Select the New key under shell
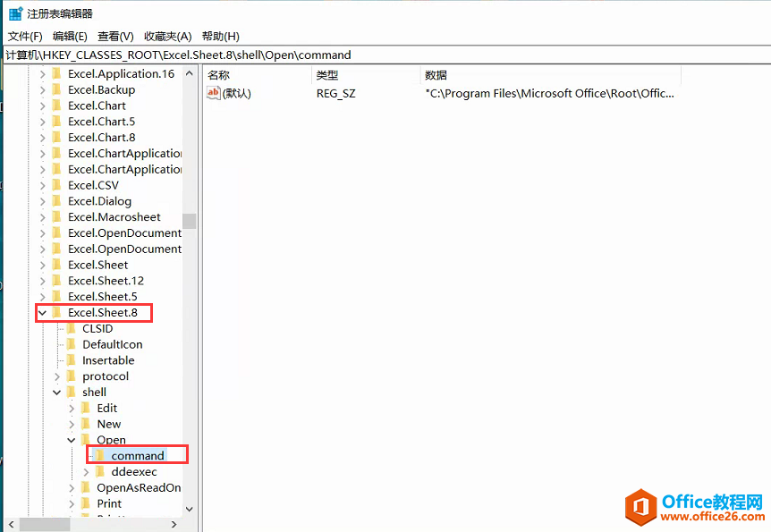771x532 pixels. pos(109,425)
